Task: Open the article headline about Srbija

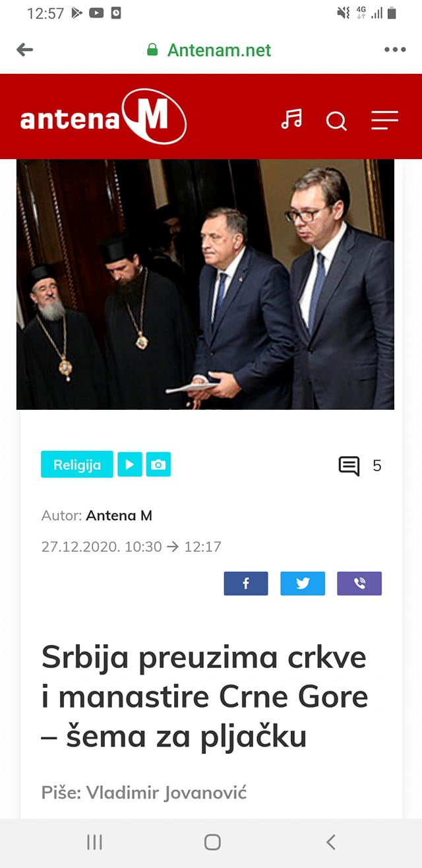Action: coord(204,698)
